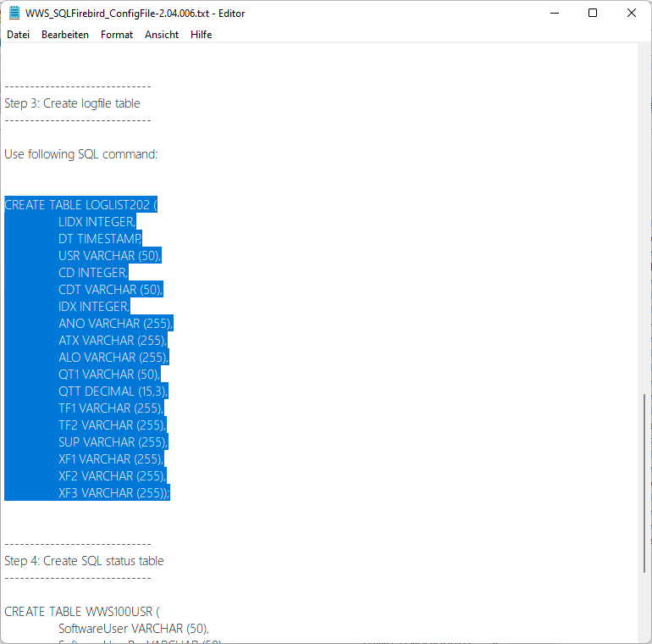Click the 'TF1 VARCHAR (255),' line
This screenshot has width=652, height=644.
[x=111, y=408]
